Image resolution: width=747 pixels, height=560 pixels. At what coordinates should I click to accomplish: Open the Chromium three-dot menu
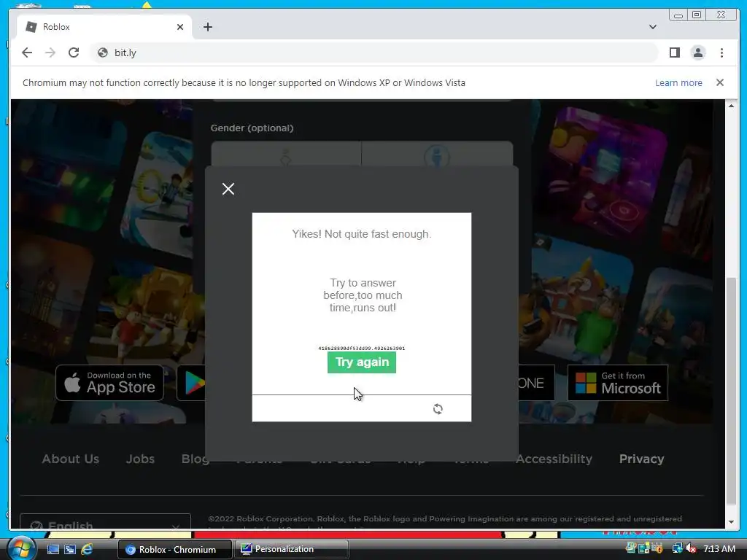[721, 52]
